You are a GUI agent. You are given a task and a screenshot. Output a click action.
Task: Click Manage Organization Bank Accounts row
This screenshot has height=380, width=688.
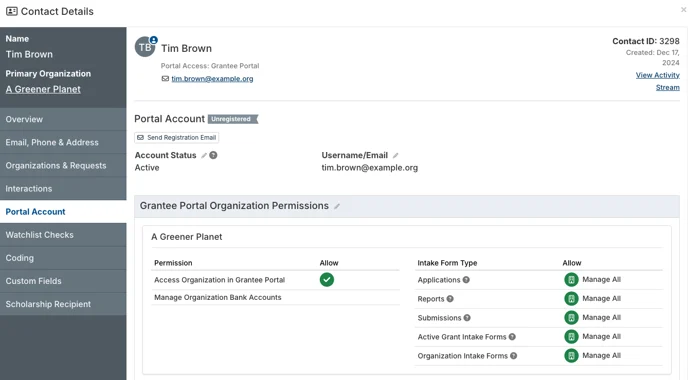tap(275, 298)
